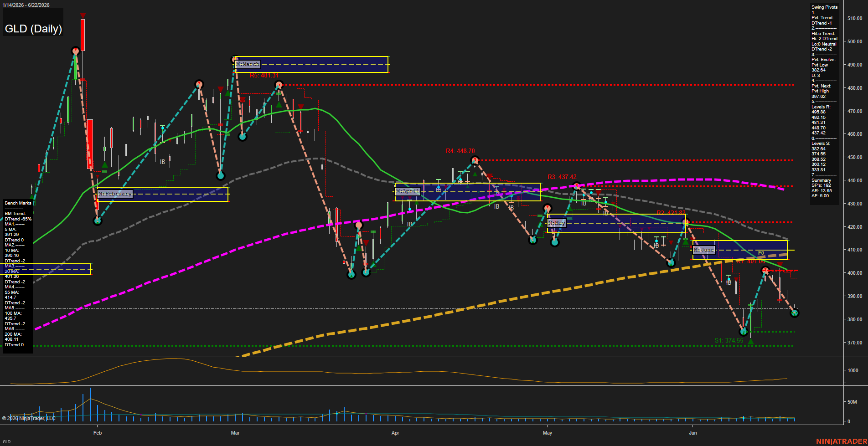Click the Feb label on time axis
Image resolution: width=868 pixels, height=446 pixels.
(98, 433)
